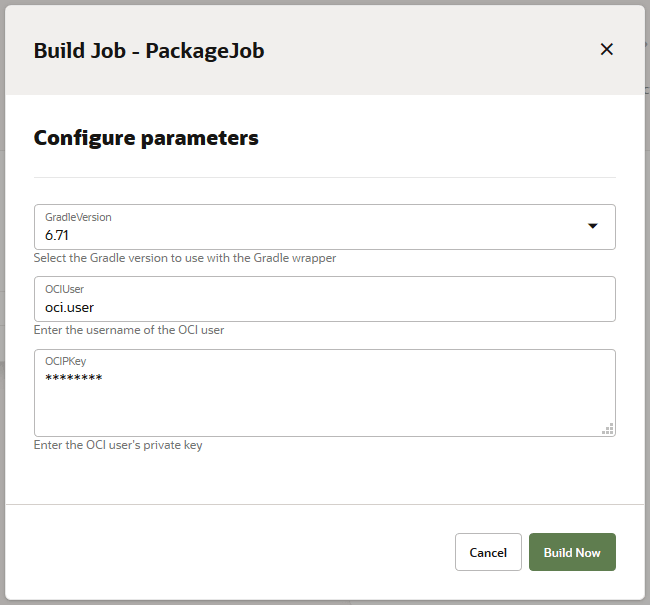Screen dimensions: 650x605
Task: Cancel the build job configuration
Action: pos(488,552)
